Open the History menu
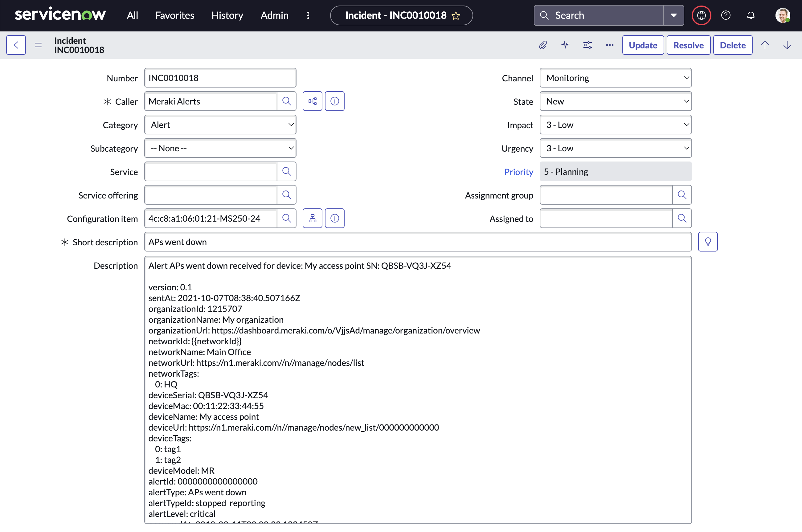 pos(227,15)
